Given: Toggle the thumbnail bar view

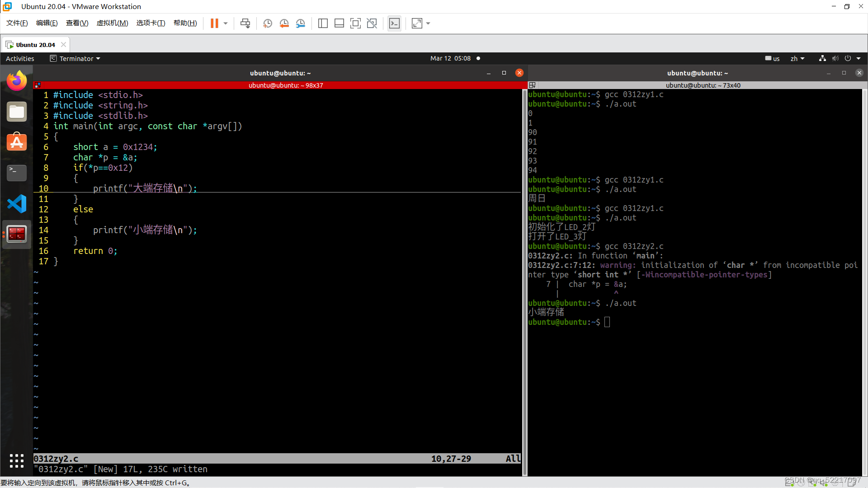Looking at the screenshot, I should tap(339, 23).
